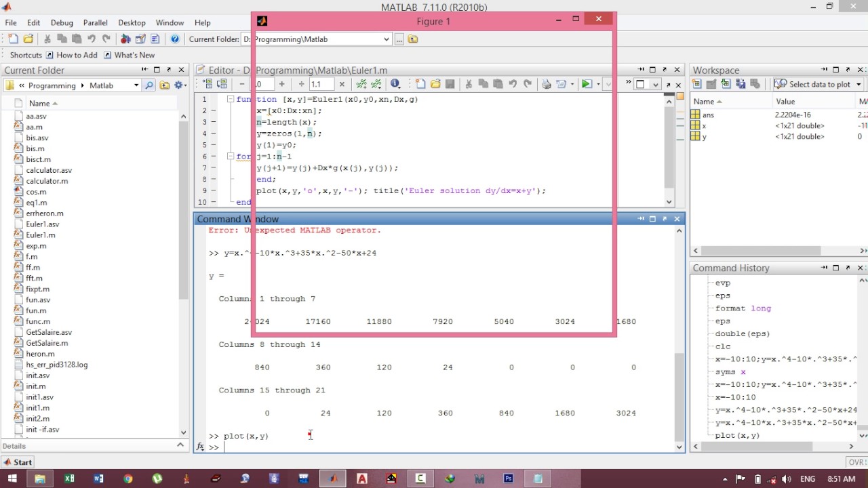Image resolution: width=868 pixels, height=488 pixels.
Task: Select variable ans in the Workspace
Action: coord(708,115)
